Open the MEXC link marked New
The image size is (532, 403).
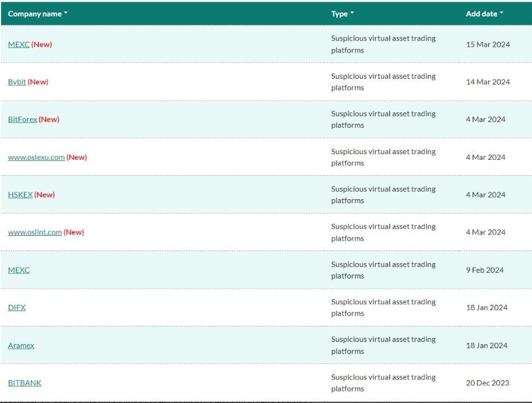tap(19, 45)
